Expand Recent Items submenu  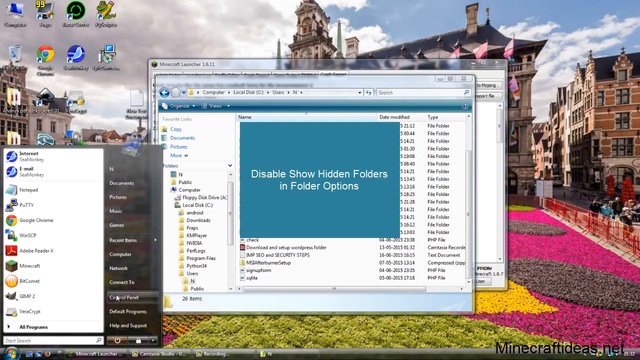(132, 240)
